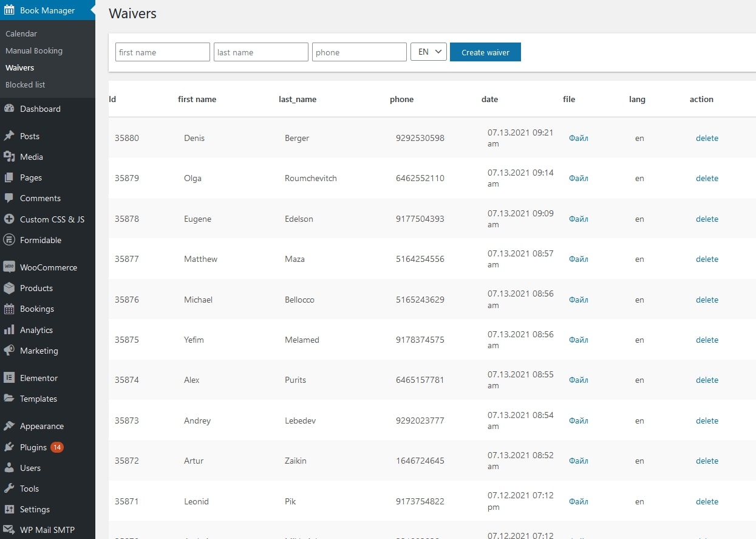The width and height of the screenshot is (756, 539).
Task: Open the Blocked list submenu item
Action: (26, 84)
